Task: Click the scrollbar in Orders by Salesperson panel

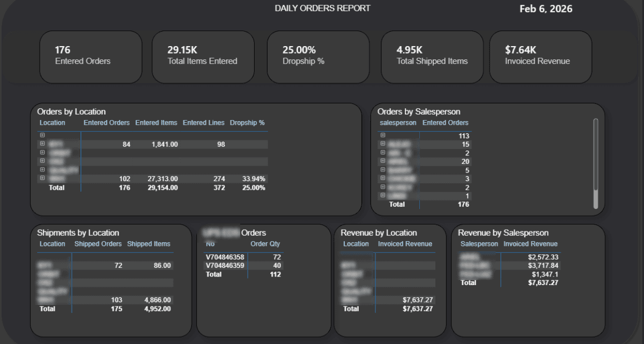Action: pyautogui.click(x=597, y=161)
